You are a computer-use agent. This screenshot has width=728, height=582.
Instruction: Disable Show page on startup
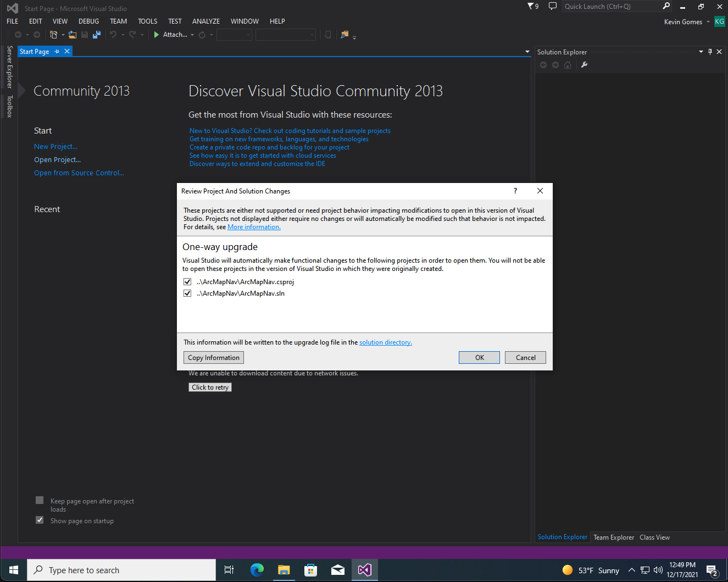(40, 520)
